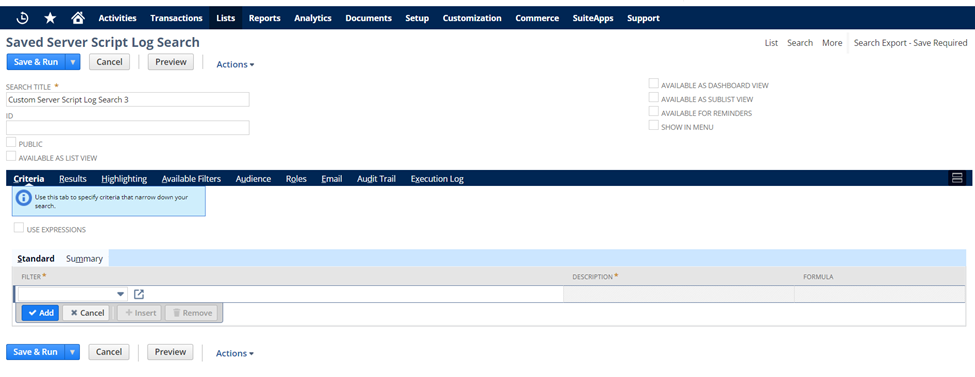The width and height of the screenshot is (975, 377).
Task: Click the Search Title input field
Action: point(127,100)
